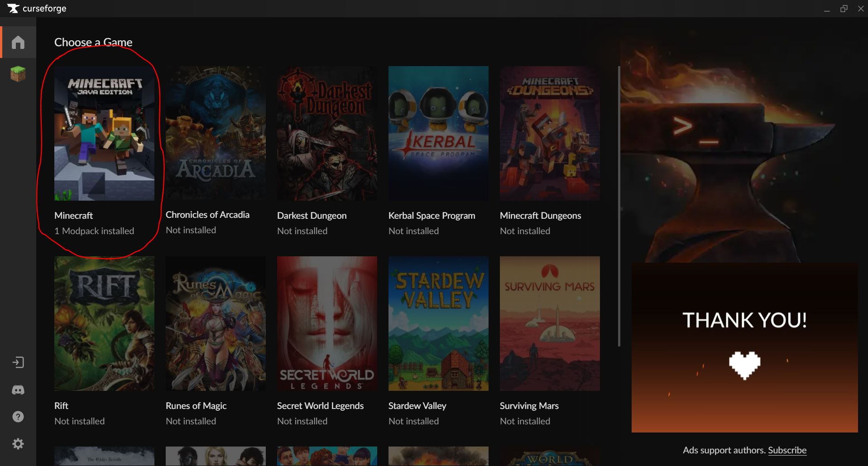Screen dimensions: 868x466
Task: Select the Stardew Valley cover
Action: [438, 324]
